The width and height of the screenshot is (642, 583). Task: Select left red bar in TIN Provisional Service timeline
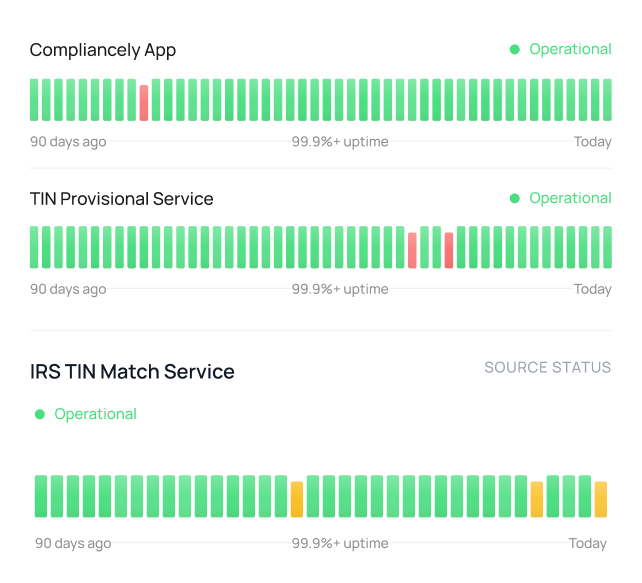[x=412, y=250]
